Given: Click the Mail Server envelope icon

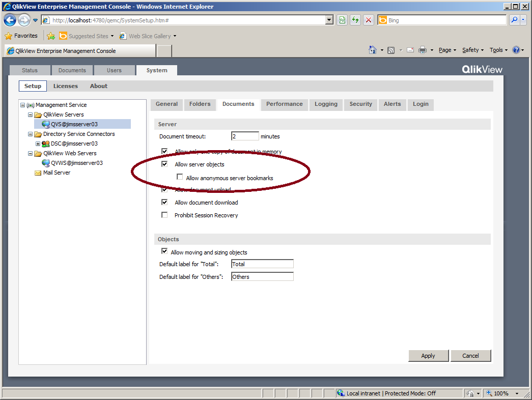Looking at the screenshot, I should click(38, 173).
